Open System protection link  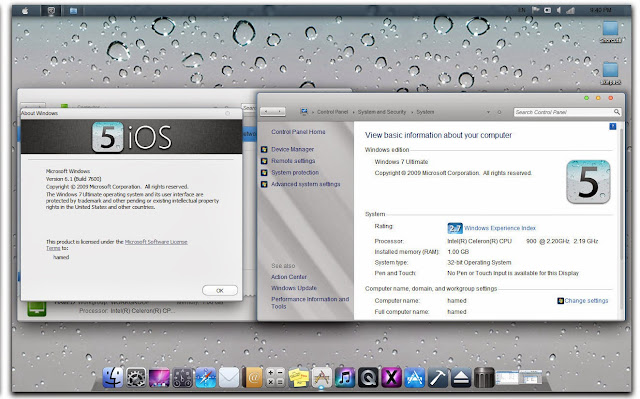[x=295, y=173]
